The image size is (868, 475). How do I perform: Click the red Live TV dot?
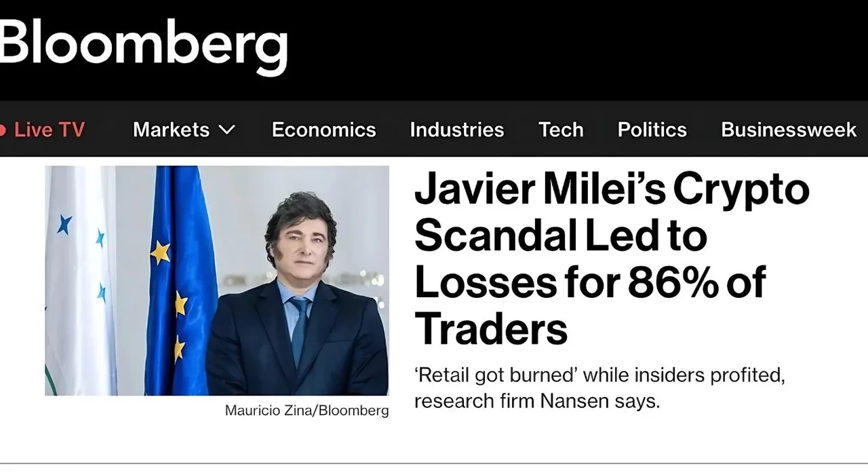(3, 130)
